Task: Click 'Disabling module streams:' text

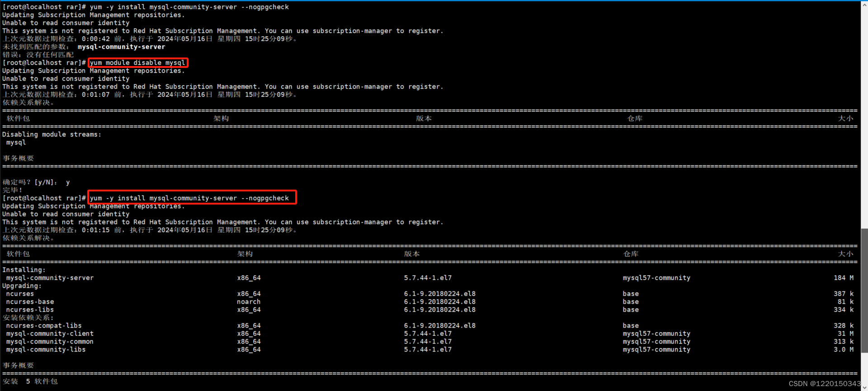Action: (x=52, y=134)
